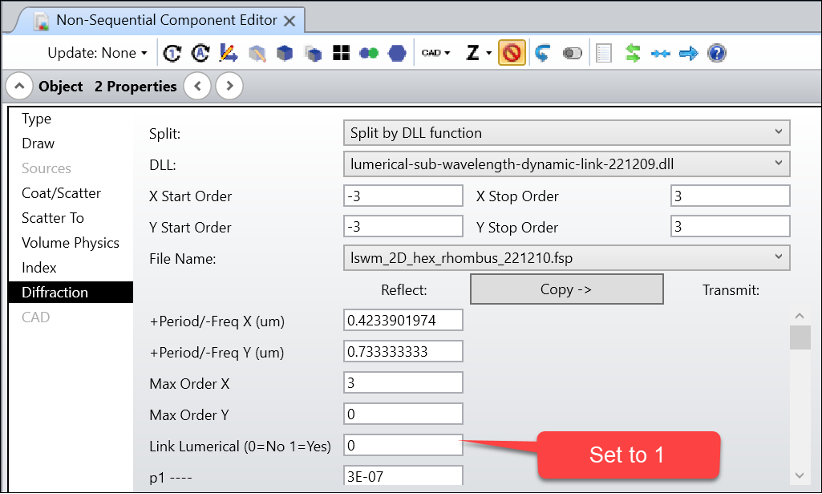This screenshot has height=494, width=822.
Task: Open the Split by DLL function dropdown
Action: pos(567,133)
